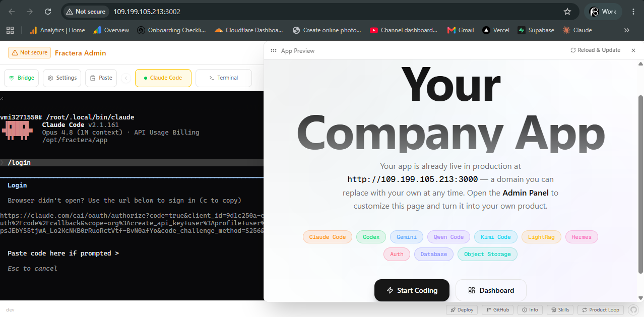Click Reload & Update button
This screenshot has height=317, width=644.
point(595,50)
